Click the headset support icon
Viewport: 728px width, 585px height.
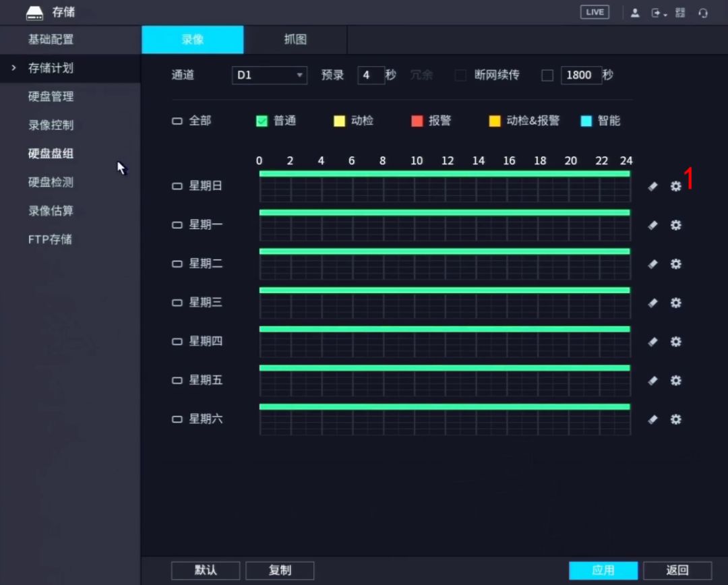703,13
